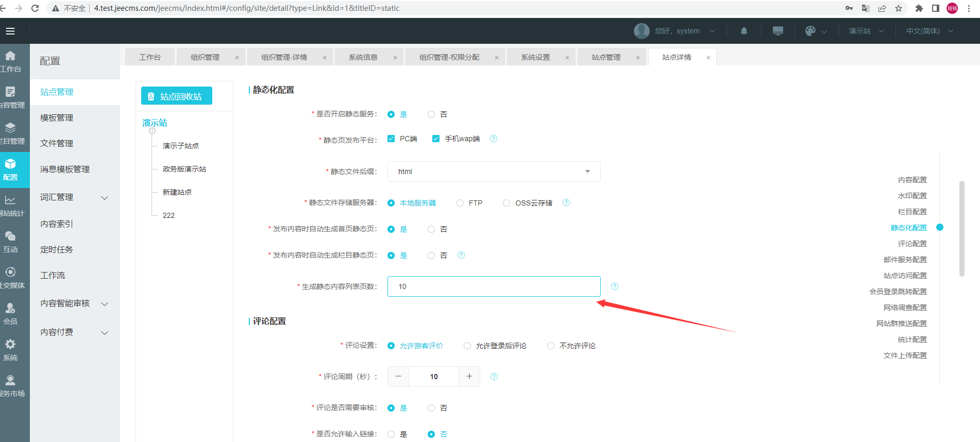Select 政务版演示站 in site tree

(x=184, y=169)
